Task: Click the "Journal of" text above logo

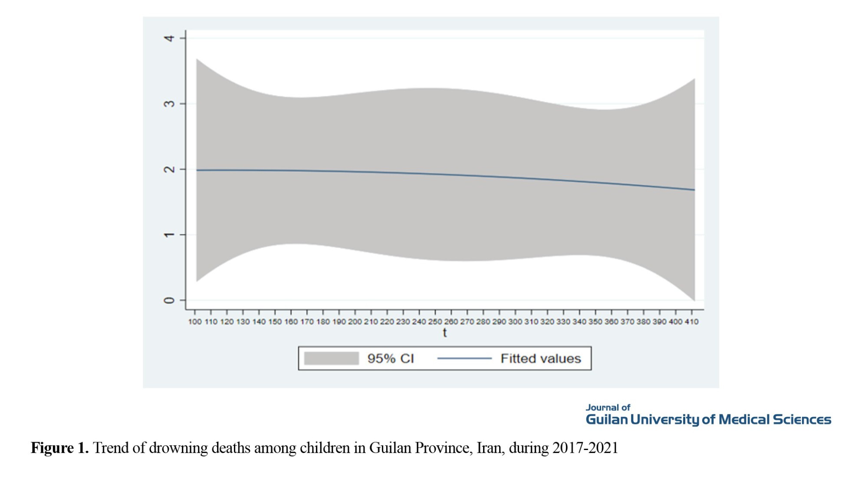Action: (x=608, y=407)
